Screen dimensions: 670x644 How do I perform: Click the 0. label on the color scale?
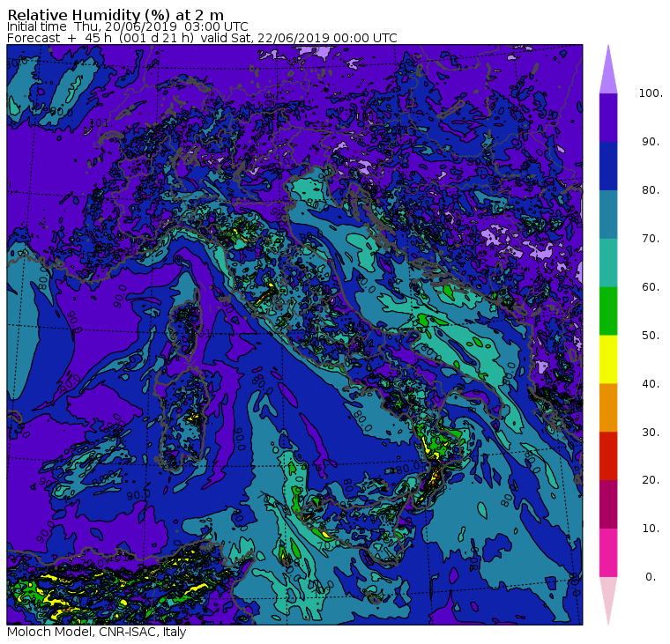[x=651, y=577]
